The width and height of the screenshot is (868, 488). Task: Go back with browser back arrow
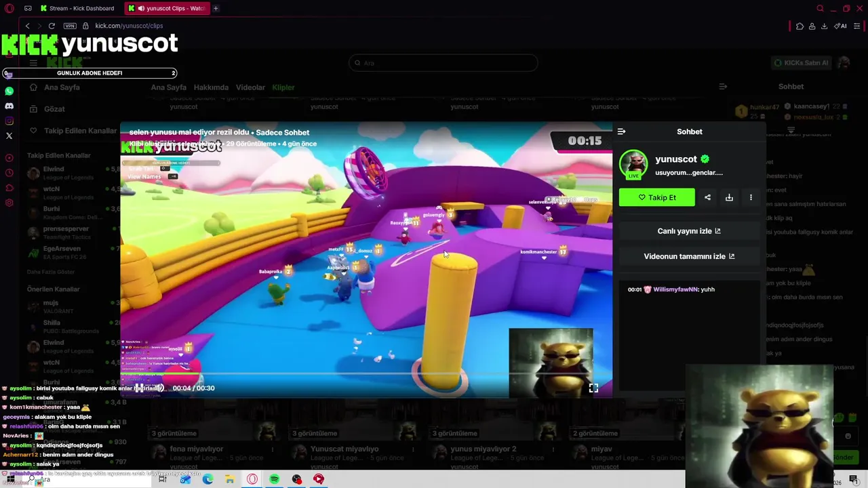pyautogui.click(x=27, y=26)
